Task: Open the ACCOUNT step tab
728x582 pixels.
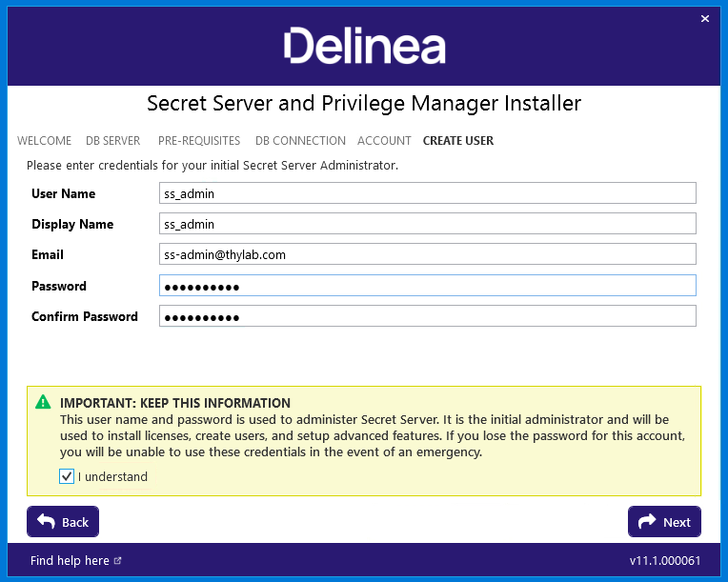Action: tap(384, 141)
